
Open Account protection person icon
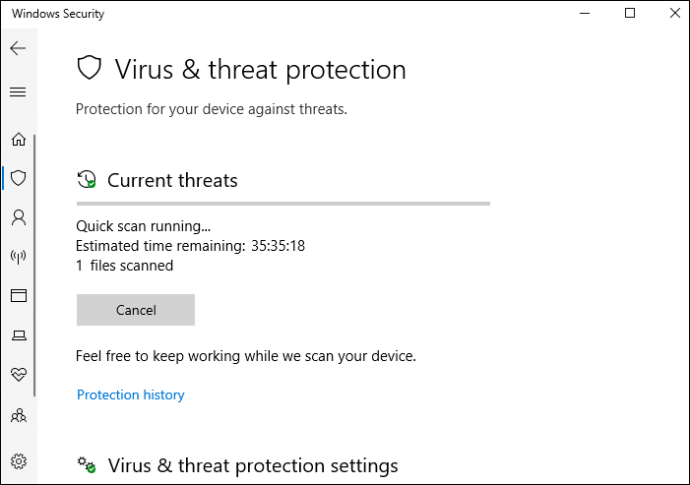tap(18, 217)
